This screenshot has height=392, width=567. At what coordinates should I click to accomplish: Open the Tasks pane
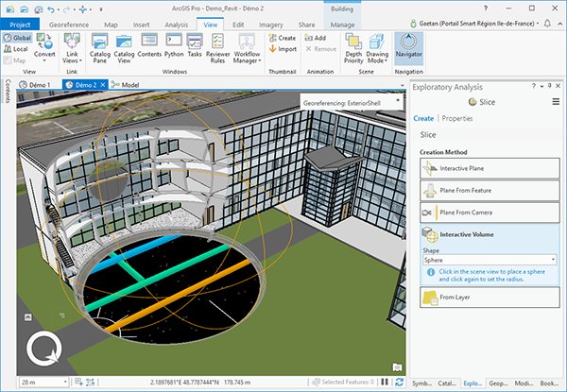point(195,45)
